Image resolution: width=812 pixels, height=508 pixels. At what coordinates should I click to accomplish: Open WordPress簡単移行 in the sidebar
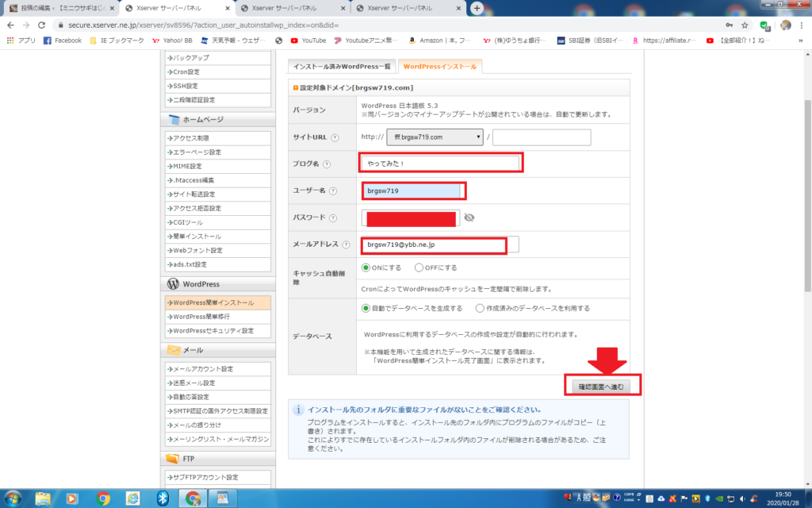tap(203, 317)
